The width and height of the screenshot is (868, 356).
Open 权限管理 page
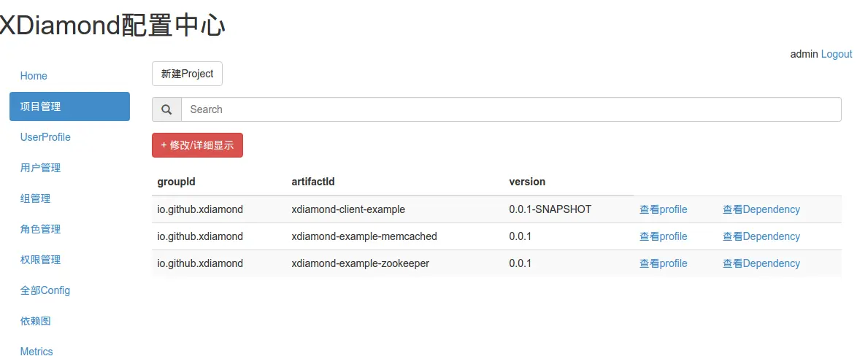point(40,260)
